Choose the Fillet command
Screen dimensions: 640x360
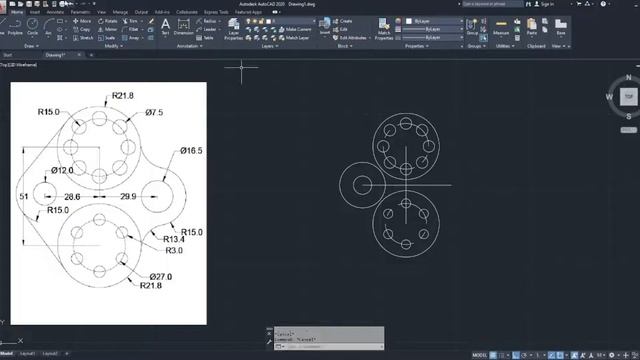[x=130, y=29]
